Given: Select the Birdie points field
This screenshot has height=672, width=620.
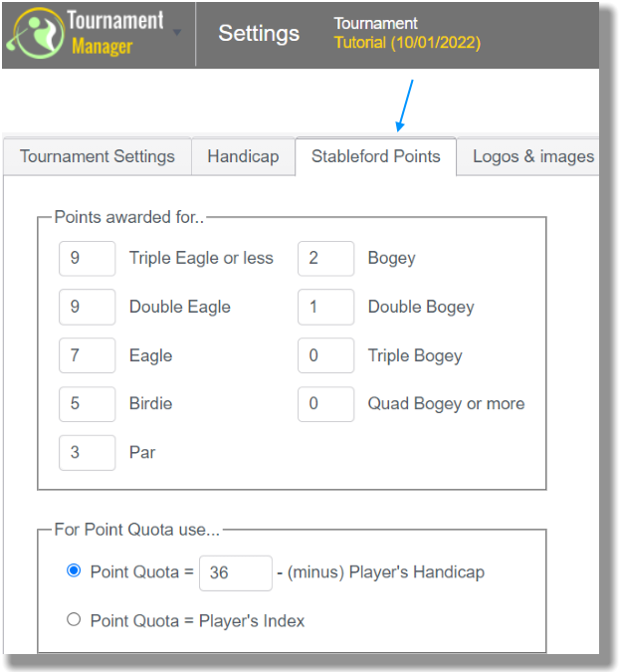Looking at the screenshot, I should coord(87,404).
